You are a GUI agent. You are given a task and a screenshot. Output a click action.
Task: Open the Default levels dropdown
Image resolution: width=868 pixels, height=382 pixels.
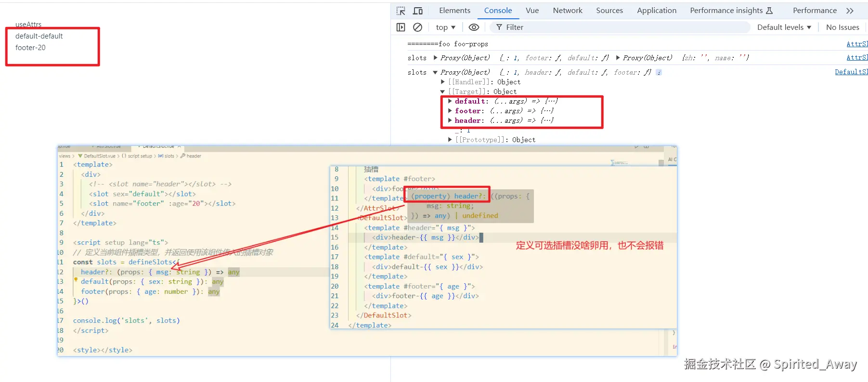click(x=784, y=27)
